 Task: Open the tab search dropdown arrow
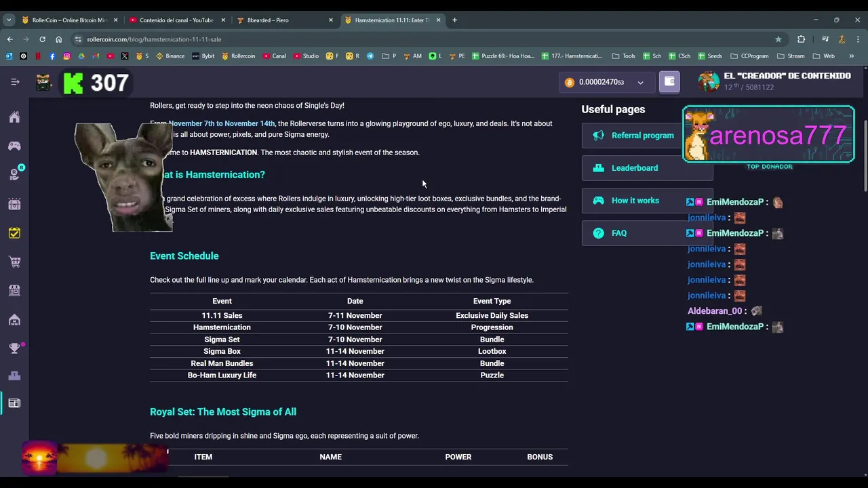click(9, 20)
